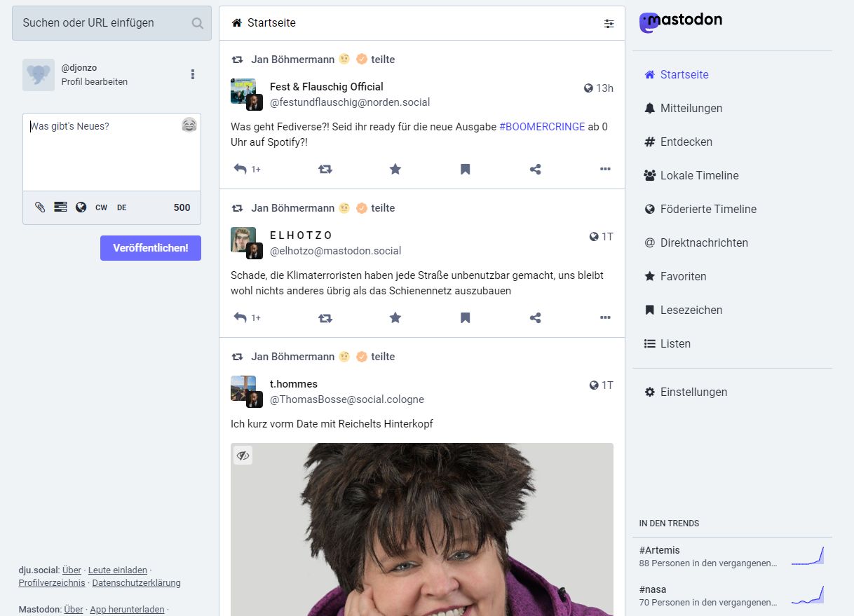
Task: Open Einstellungen
Action: (685, 392)
